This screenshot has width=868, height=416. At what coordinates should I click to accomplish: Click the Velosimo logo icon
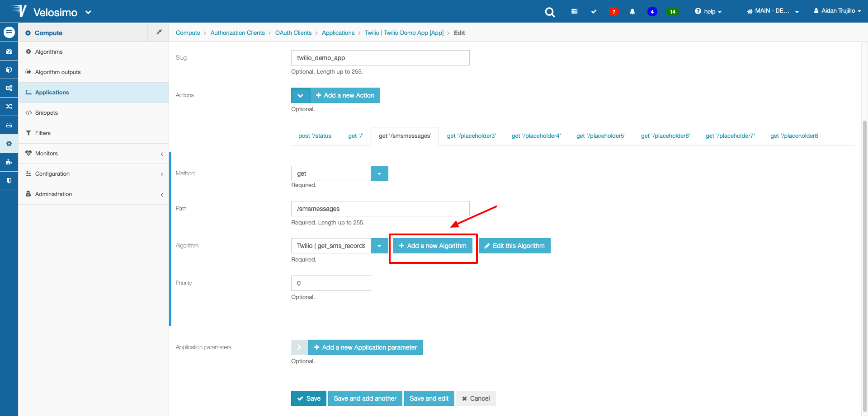click(x=18, y=10)
